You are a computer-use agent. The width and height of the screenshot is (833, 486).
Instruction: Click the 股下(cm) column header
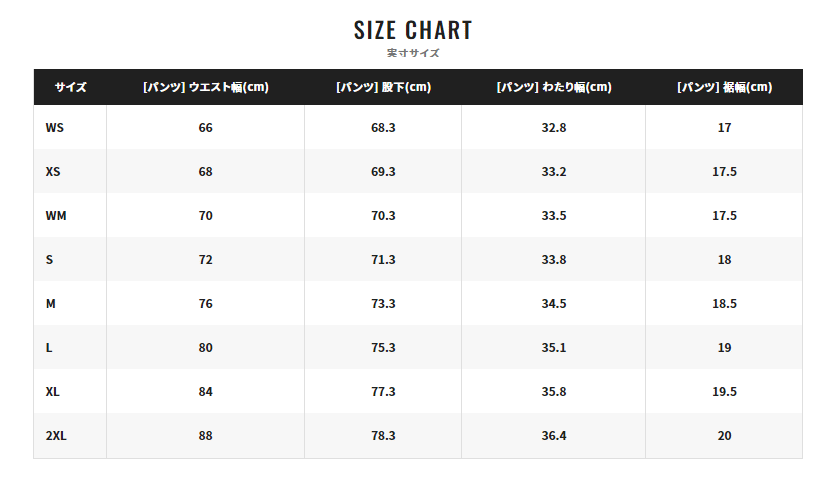(383, 87)
